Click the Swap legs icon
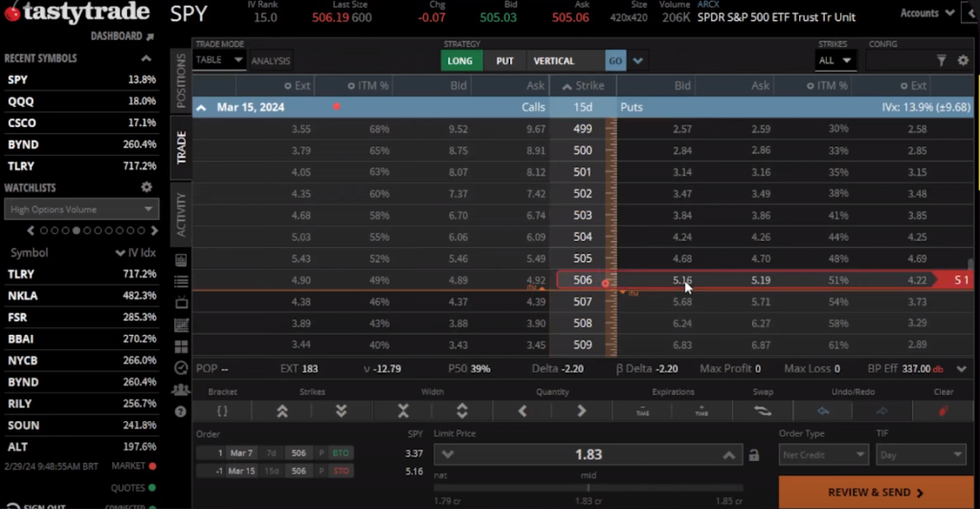Viewport: 980px width, 509px height. [762, 411]
